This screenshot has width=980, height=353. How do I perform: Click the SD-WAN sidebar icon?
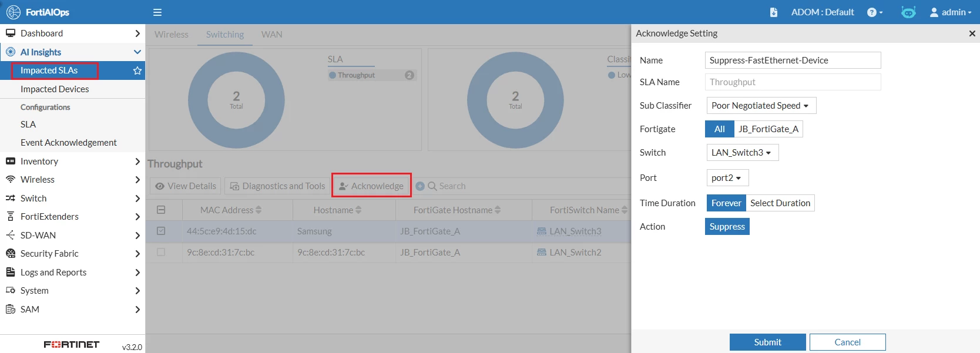(11, 236)
